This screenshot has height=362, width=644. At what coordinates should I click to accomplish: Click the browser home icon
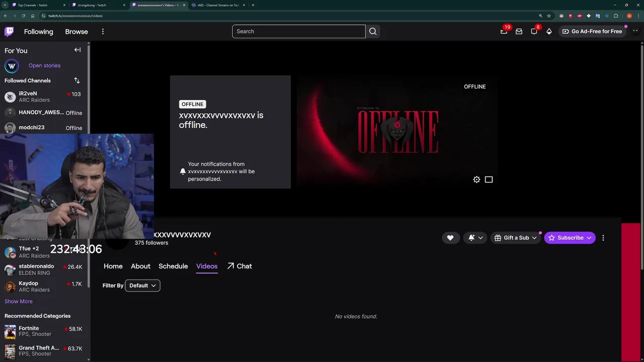[x=33, y=16]
